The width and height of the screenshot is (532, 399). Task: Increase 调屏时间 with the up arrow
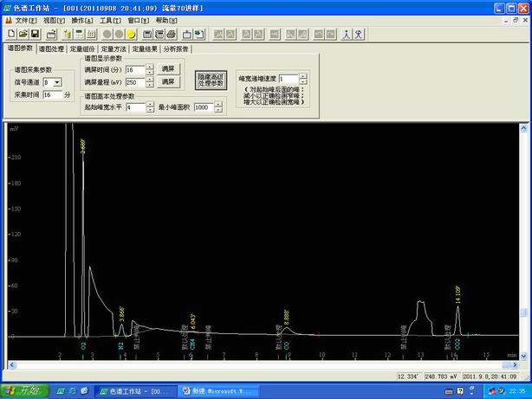[x=150, y=68]
